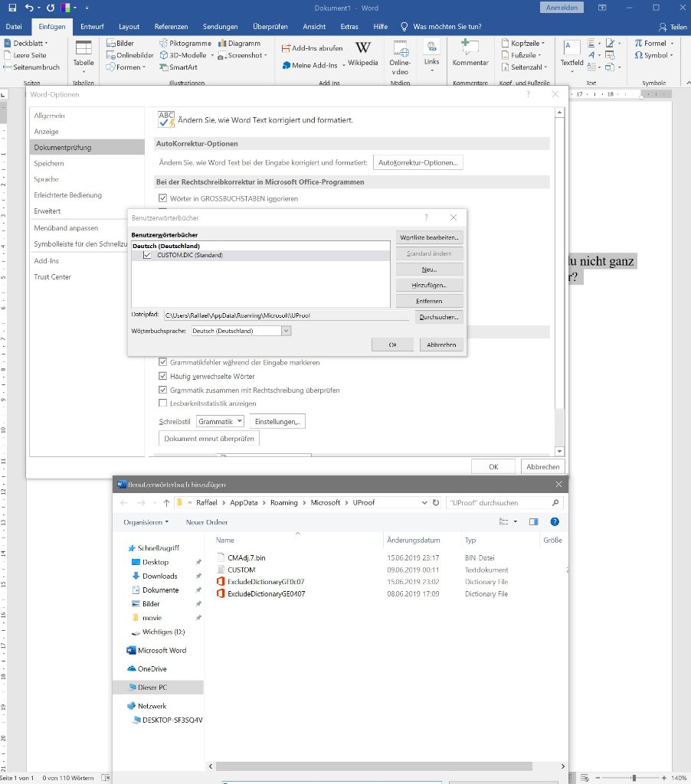Viewport: 691px width, 784px height.
Task: Add a Kommentar from ribbon
Action: (470, 53)
